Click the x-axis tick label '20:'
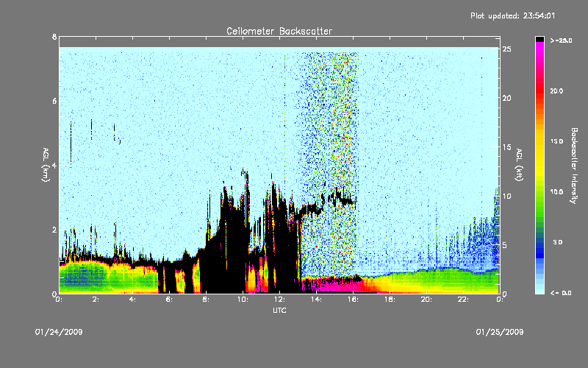The width and height of the screenshot is (588, 368). (x=426, y=300)
